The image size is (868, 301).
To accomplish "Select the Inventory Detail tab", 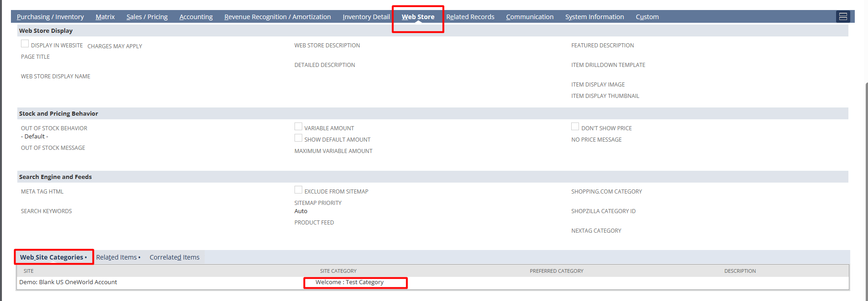I will pos(366,17).
